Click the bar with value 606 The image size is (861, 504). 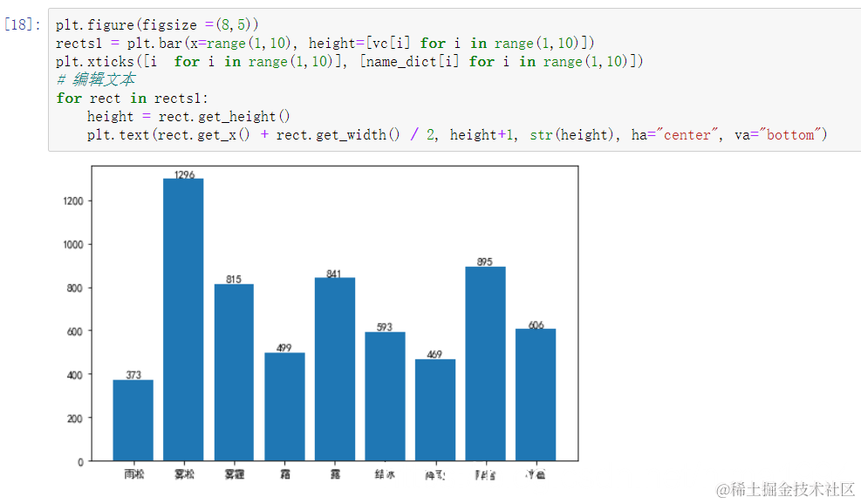(536, 395)
